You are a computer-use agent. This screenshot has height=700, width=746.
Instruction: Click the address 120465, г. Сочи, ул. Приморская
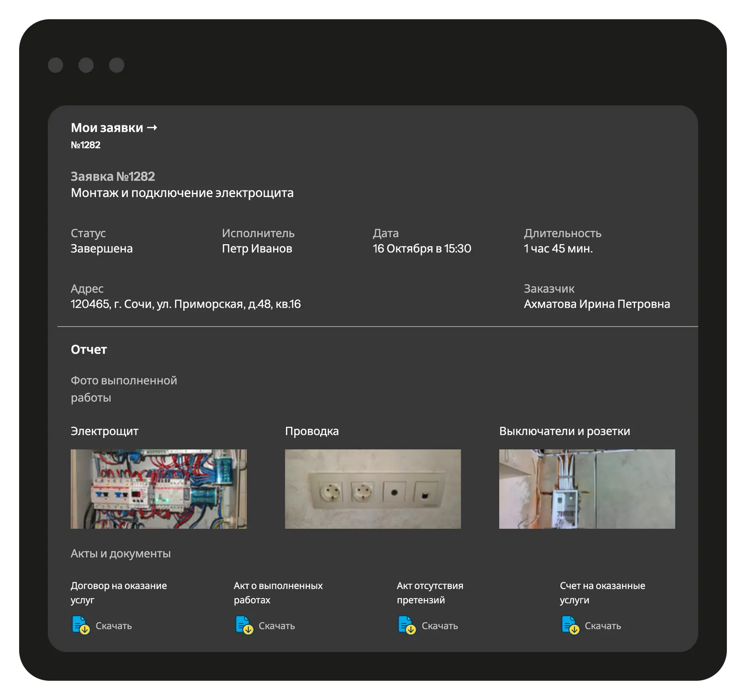[x=186, y=304]
